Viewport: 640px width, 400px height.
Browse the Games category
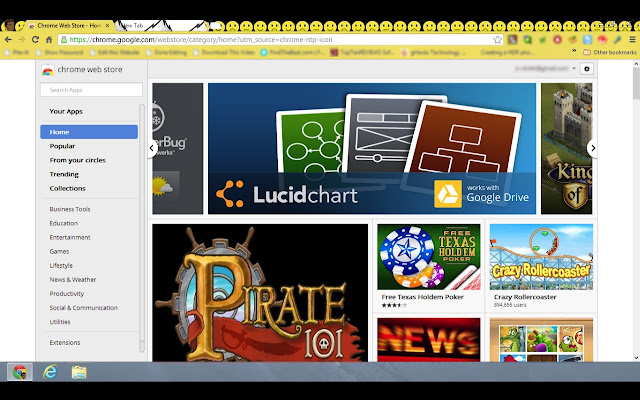(59, 251)
